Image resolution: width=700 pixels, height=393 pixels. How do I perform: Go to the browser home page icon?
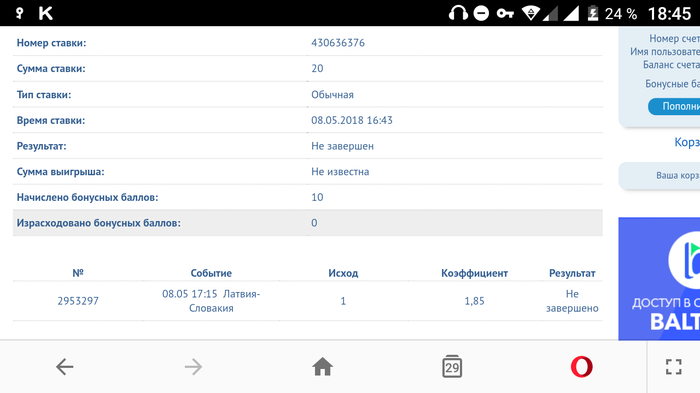pos(322,367)
